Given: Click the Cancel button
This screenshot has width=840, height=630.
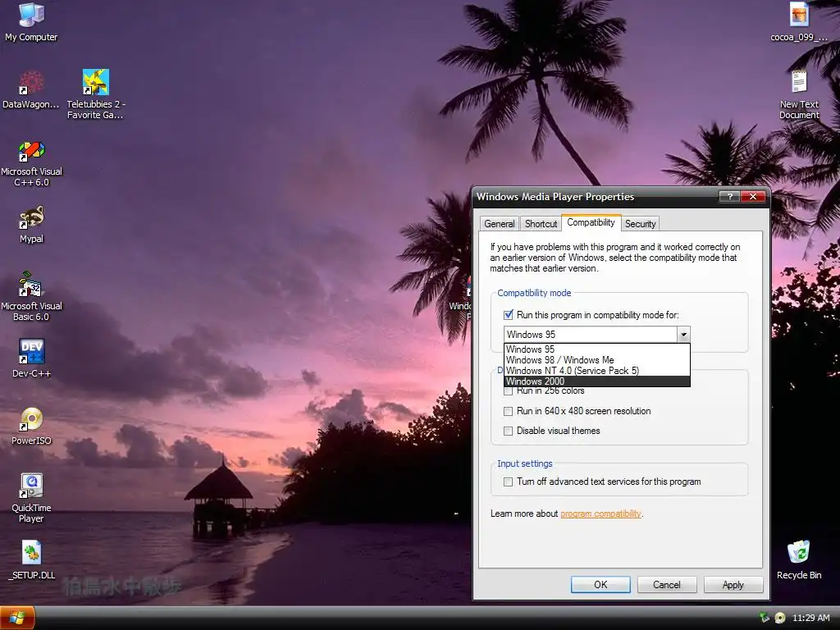Looking at the screenshot, I should tap(666, 584).
